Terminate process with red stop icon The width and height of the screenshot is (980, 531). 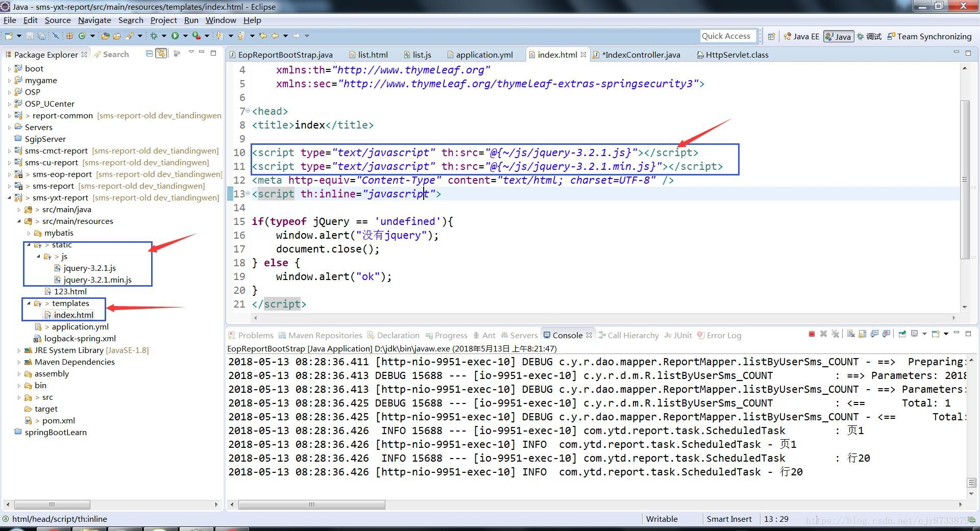pos(812,334)
